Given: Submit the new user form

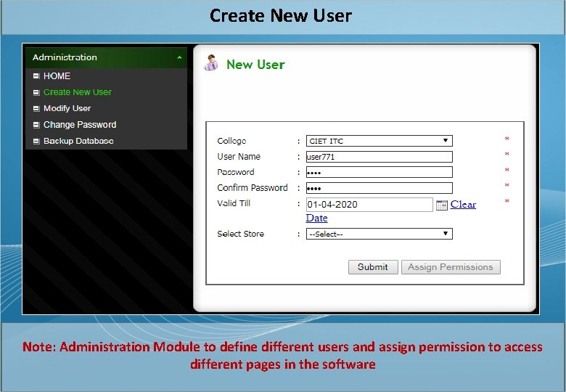Looking at the screenshot, I should (x=373, y=267).
